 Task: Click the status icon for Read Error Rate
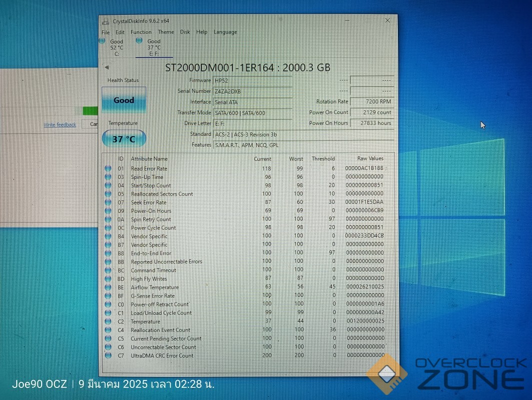[108, 168]
